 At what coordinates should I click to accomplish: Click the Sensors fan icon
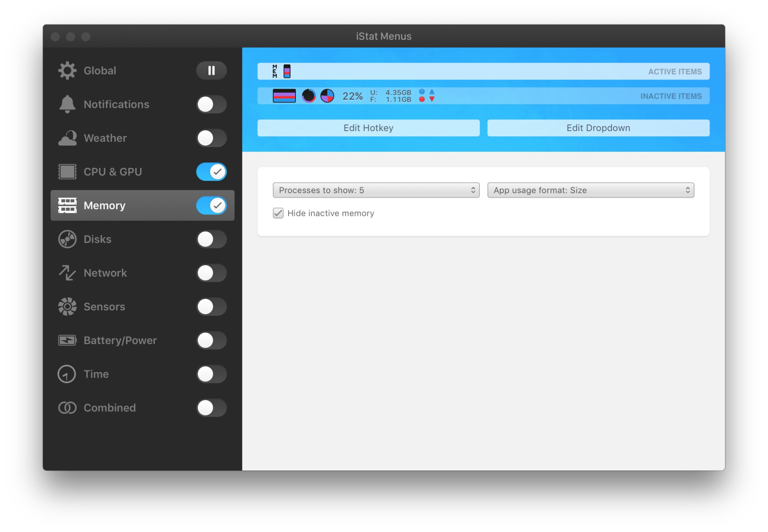coord(67,307)
